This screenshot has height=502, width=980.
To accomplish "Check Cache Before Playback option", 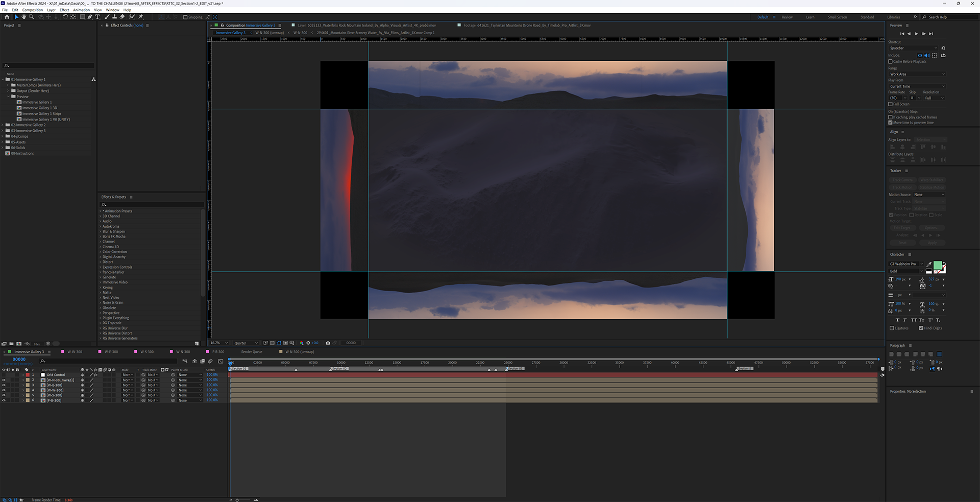I will pyautogui.click(x=891, y=61).
